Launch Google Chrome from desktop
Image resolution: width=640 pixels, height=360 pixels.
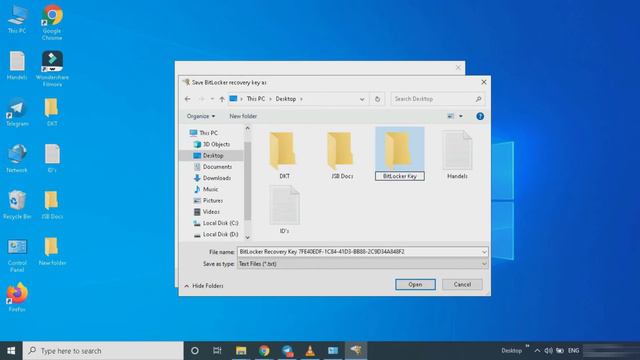(52, 22)
